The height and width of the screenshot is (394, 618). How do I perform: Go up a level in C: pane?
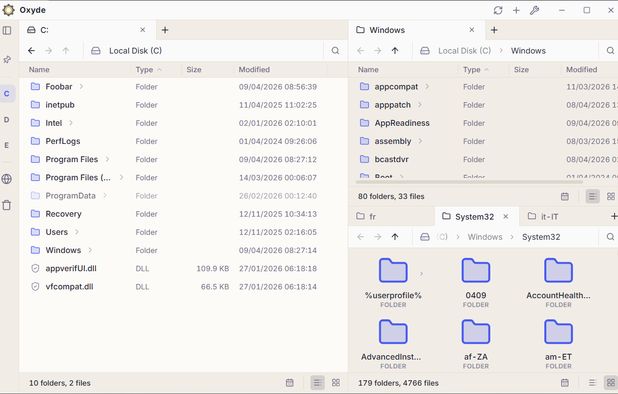[x=66, y=50]
